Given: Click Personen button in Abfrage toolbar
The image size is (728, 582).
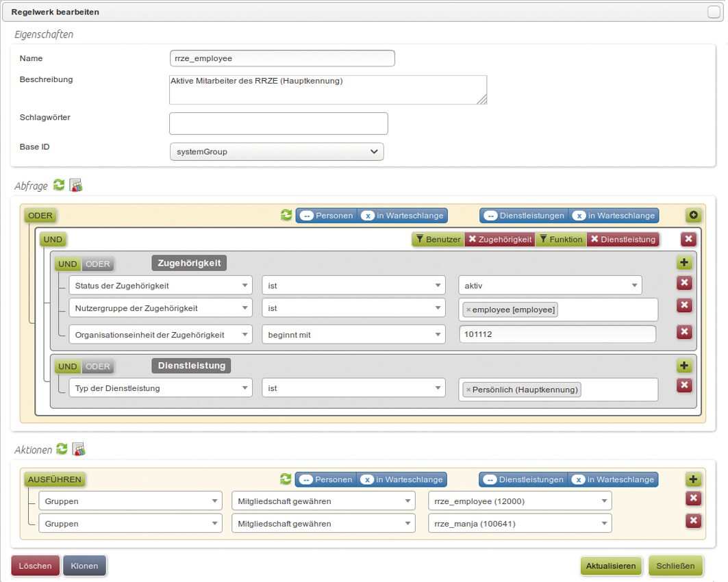Looking at the screenshot, I should [x=327, y=216].
